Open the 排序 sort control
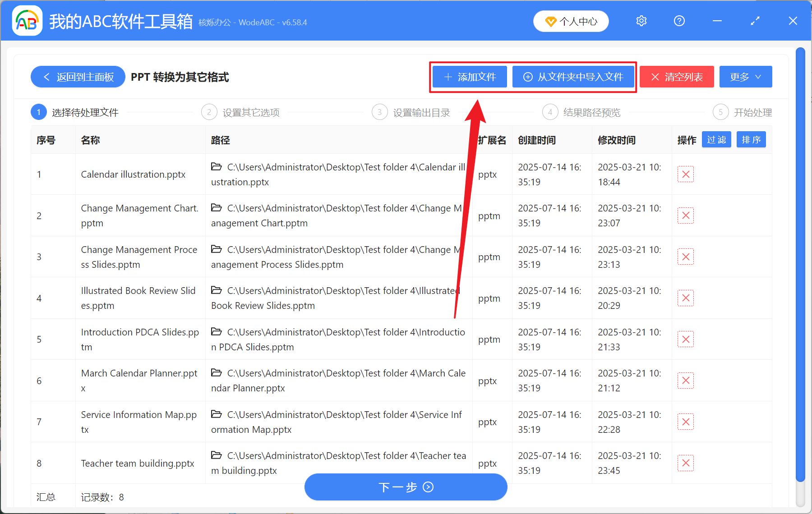 point(751,140)
